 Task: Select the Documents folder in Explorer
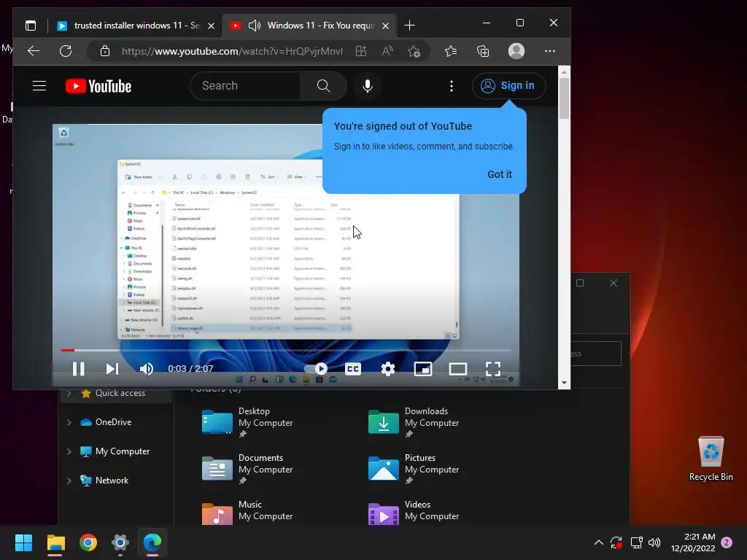click(247, 469)
